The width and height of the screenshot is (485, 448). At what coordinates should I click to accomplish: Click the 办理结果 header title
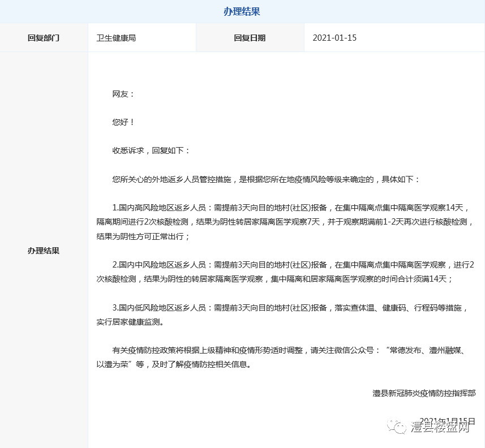coord(242,12)
